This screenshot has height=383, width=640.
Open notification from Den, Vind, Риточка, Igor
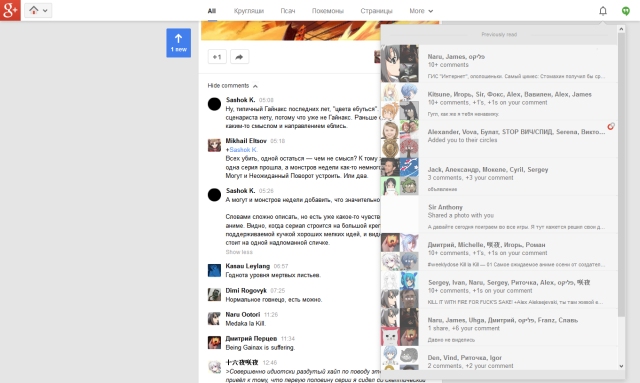(499, 358)
